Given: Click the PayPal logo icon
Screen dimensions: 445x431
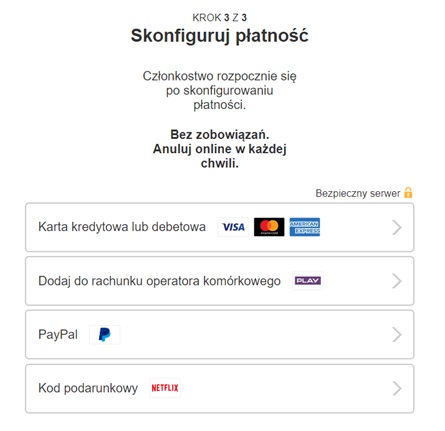Looking at the screenshot, I should pos(105,334).
